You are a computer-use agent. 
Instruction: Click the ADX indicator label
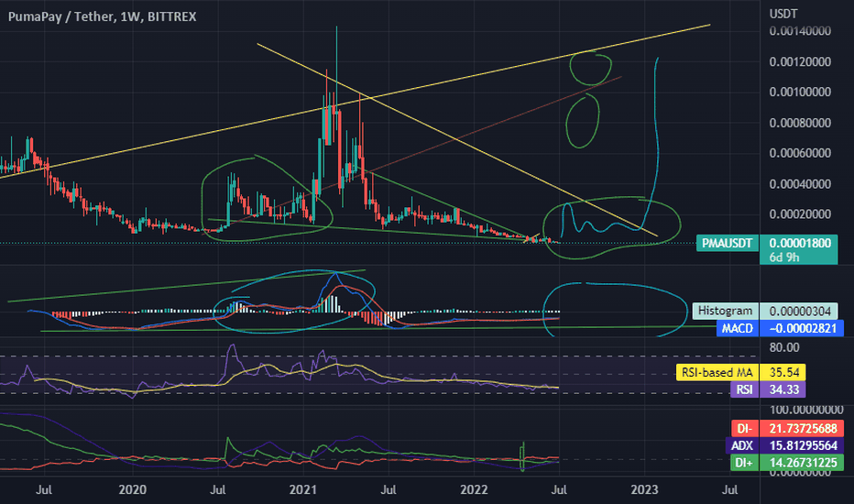click(x=742, y=445)
